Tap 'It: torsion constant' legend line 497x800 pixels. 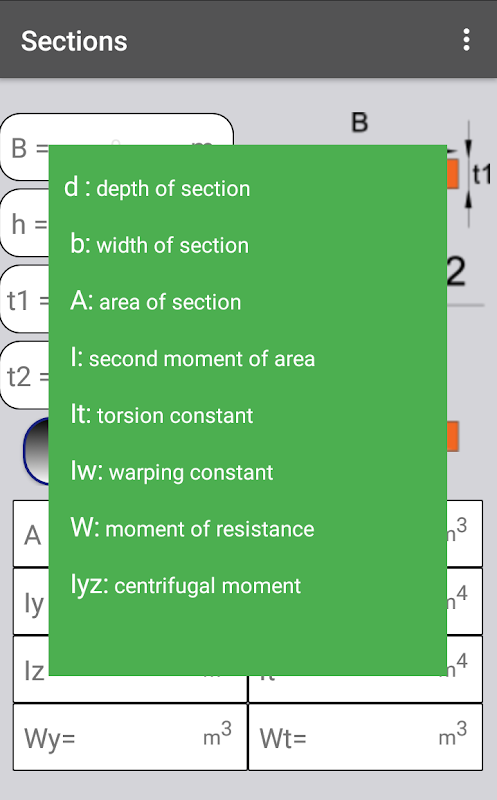click(x=162, y=415)
